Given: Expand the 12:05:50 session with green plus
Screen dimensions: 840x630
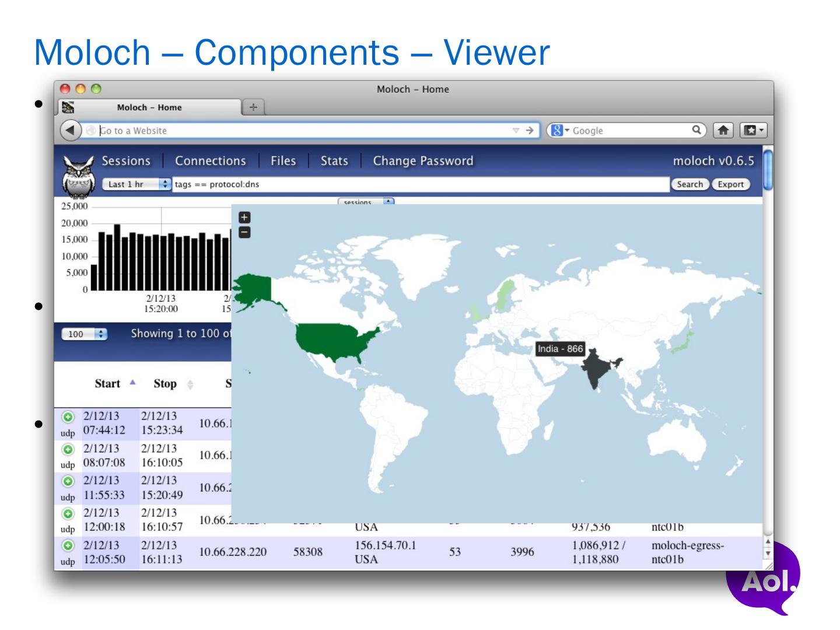Looking at the screenshot, I should point(68,546).
